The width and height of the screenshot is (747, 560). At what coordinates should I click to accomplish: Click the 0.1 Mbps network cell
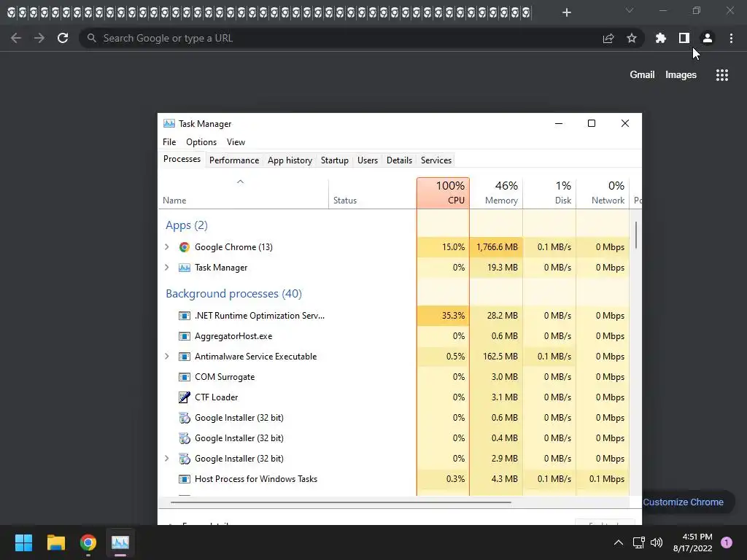pos(603,479)
